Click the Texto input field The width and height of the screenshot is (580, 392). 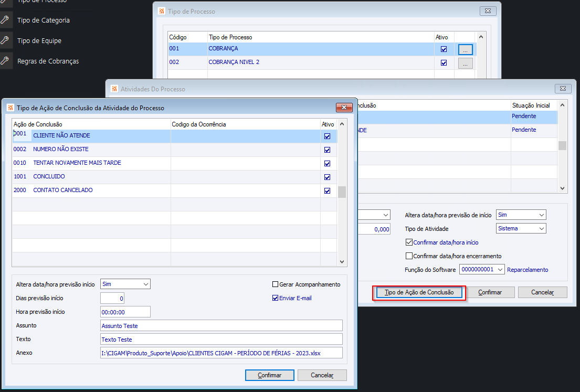pos(222,339)
